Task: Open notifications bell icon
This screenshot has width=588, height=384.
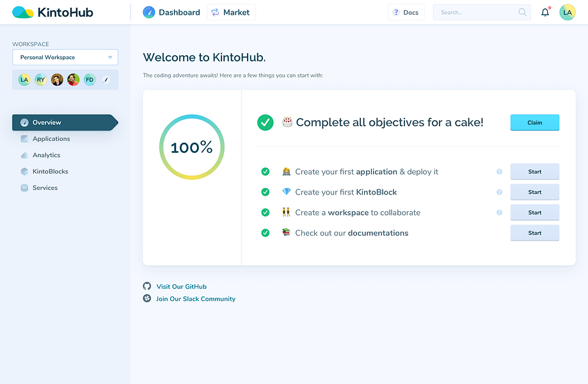Action: coord(545,12)
